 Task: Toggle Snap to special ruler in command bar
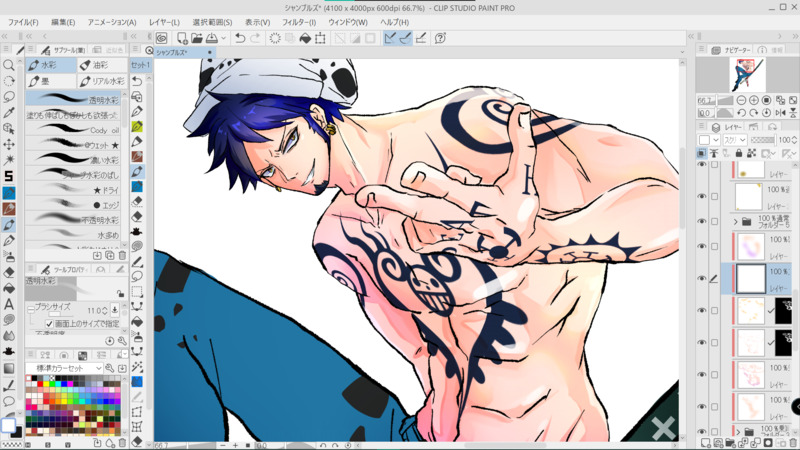(x=406, y=38)
